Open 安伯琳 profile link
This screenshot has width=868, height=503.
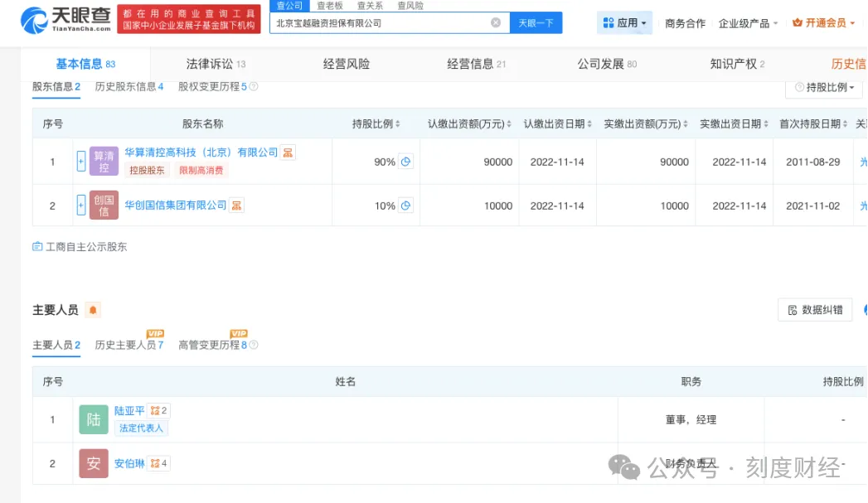tap(129, 463)
